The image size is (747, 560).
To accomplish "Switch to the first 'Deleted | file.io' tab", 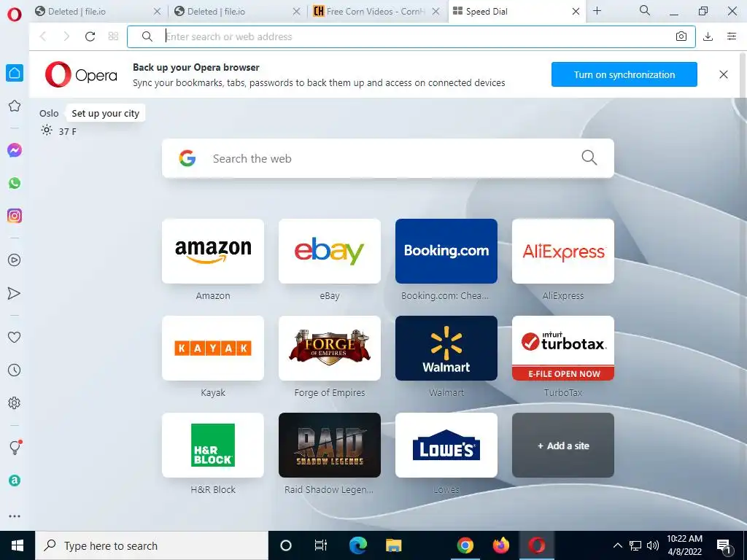I will [x=97, y=12].
